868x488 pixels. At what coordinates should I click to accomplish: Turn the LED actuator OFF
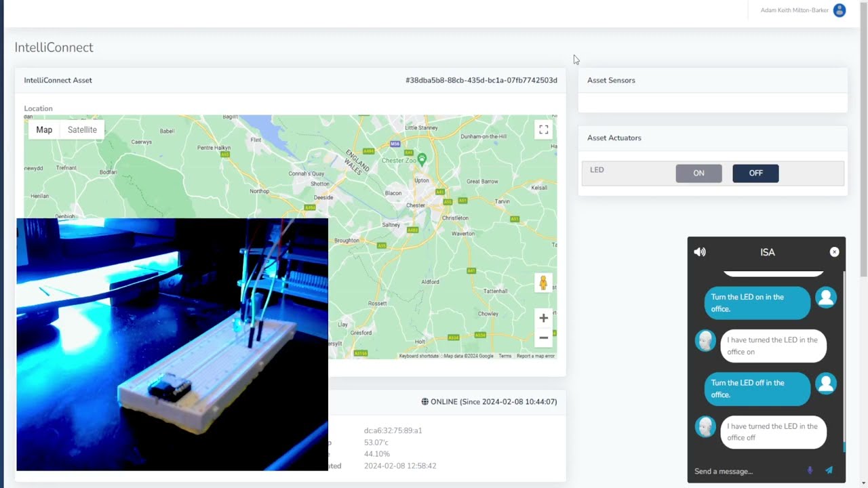(x=755, y=174)
